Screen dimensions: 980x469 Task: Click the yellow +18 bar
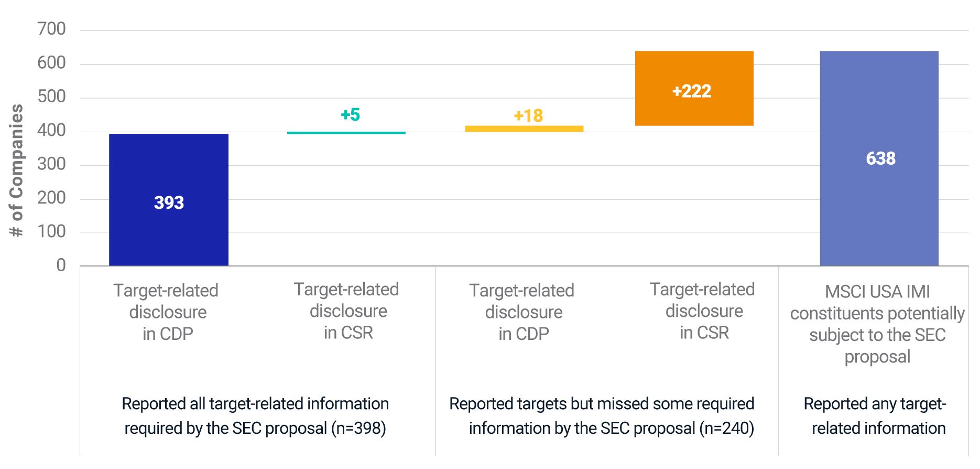(x=524, y=129)
